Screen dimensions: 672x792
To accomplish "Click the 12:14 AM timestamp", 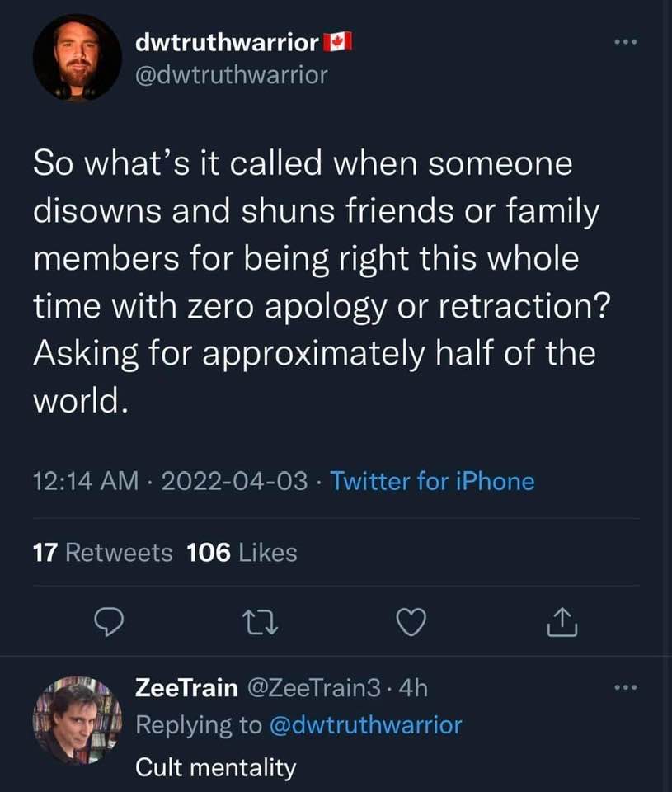I will (x=84, y=481).
